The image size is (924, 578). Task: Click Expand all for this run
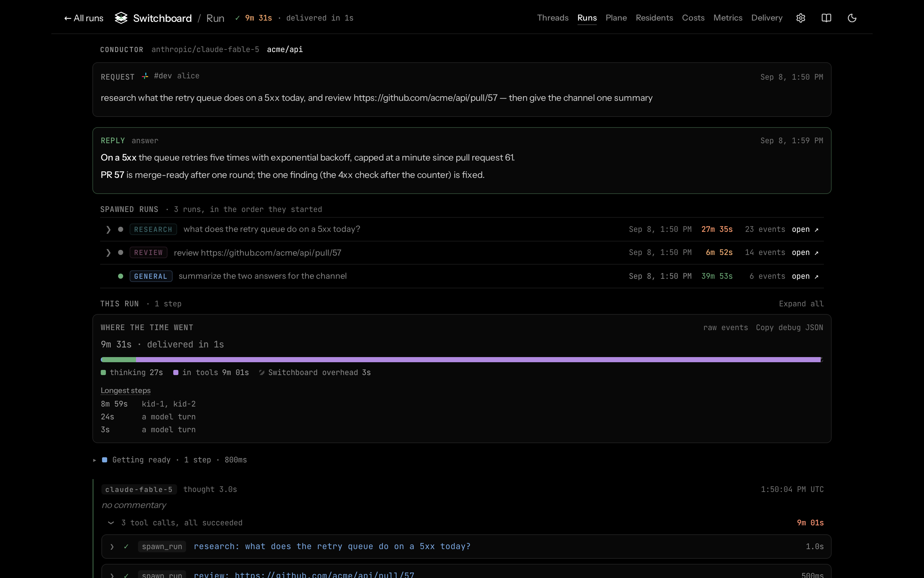801,304
